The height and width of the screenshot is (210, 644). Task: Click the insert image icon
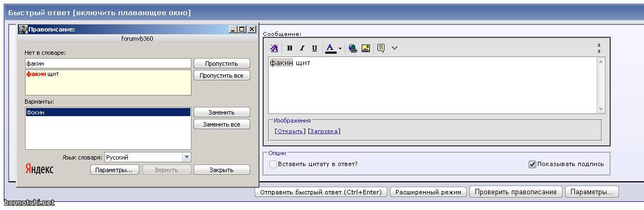coord(366,48)
